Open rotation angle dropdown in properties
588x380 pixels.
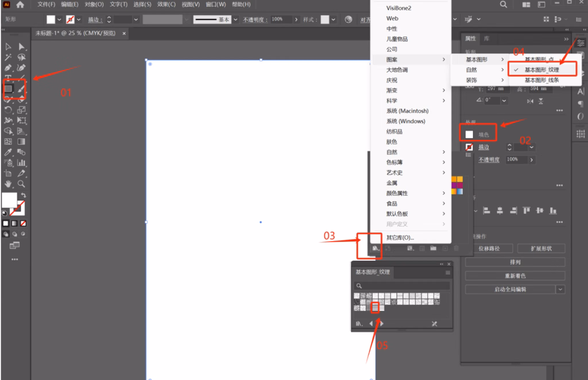pyautogui.click(x=504, y=100)
